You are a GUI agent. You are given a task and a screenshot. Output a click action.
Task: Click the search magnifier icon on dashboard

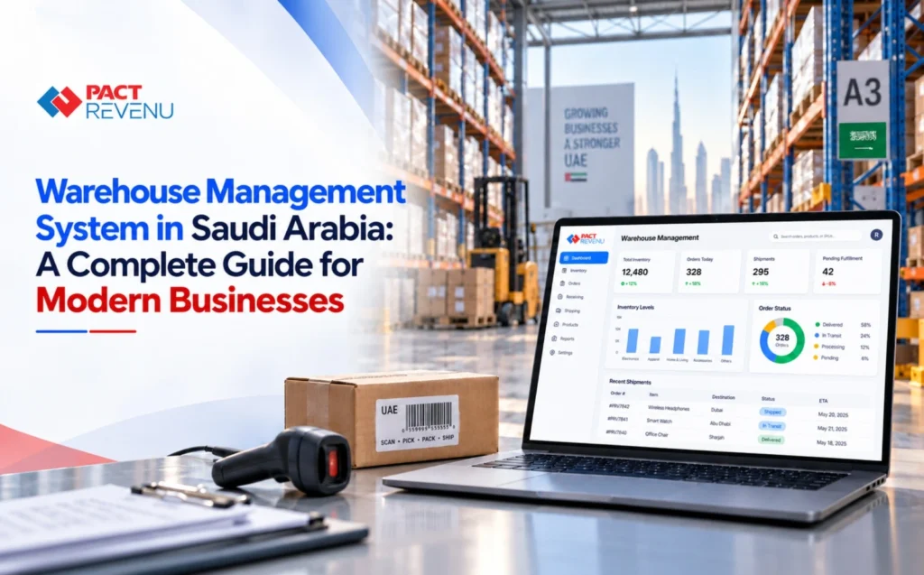tap(776, 236)
